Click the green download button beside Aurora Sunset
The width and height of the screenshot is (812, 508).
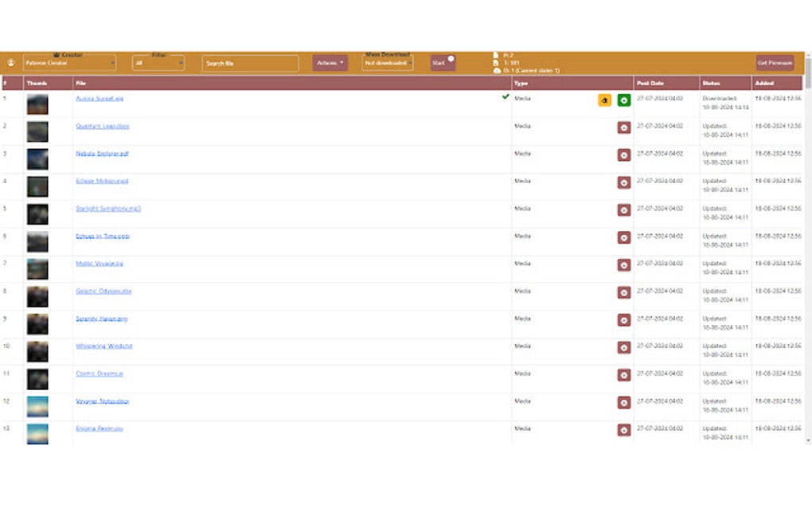tap(624, 100)
